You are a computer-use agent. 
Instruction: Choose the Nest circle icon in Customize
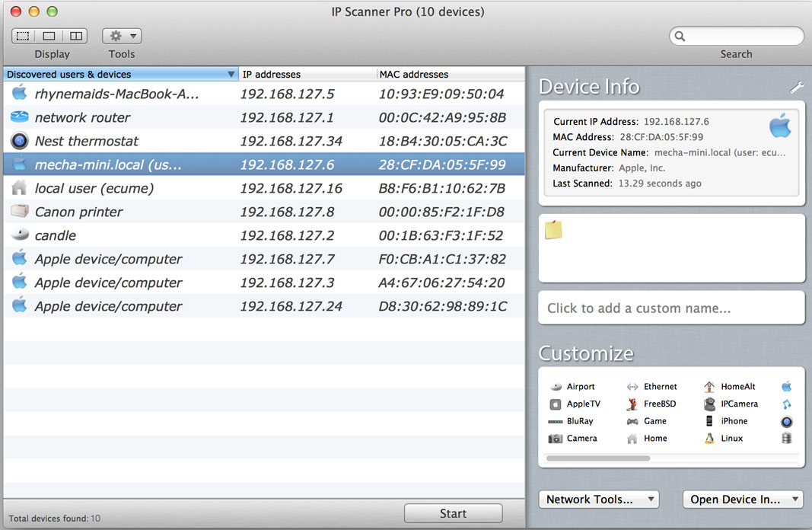coord(786,422)
